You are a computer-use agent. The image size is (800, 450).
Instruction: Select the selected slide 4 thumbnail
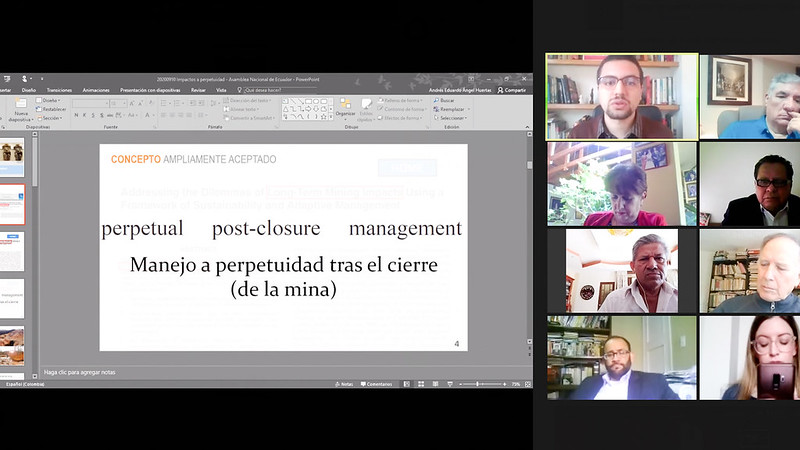coord(12,204)
